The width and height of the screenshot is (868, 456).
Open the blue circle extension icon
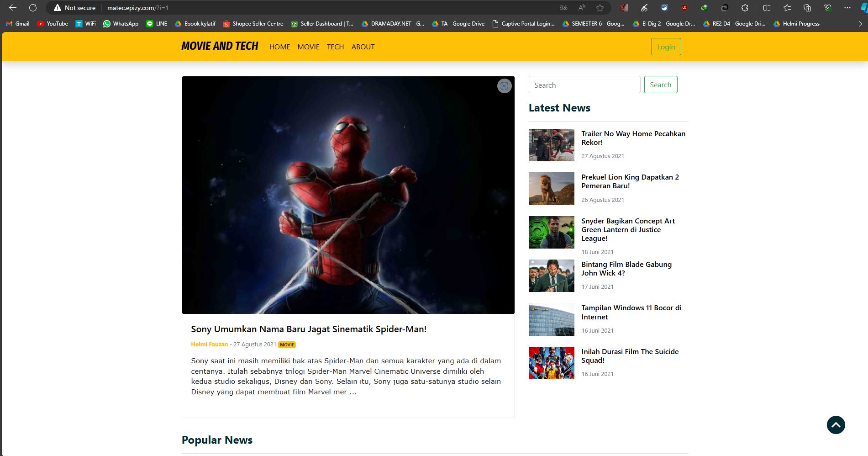pyautogui.click(x=664, y=8)
